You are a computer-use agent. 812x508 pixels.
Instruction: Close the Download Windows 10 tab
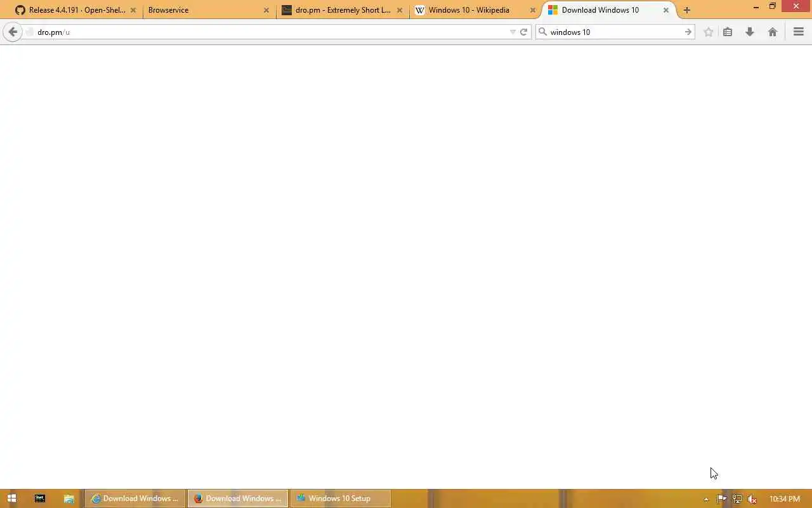click(666, 10)
